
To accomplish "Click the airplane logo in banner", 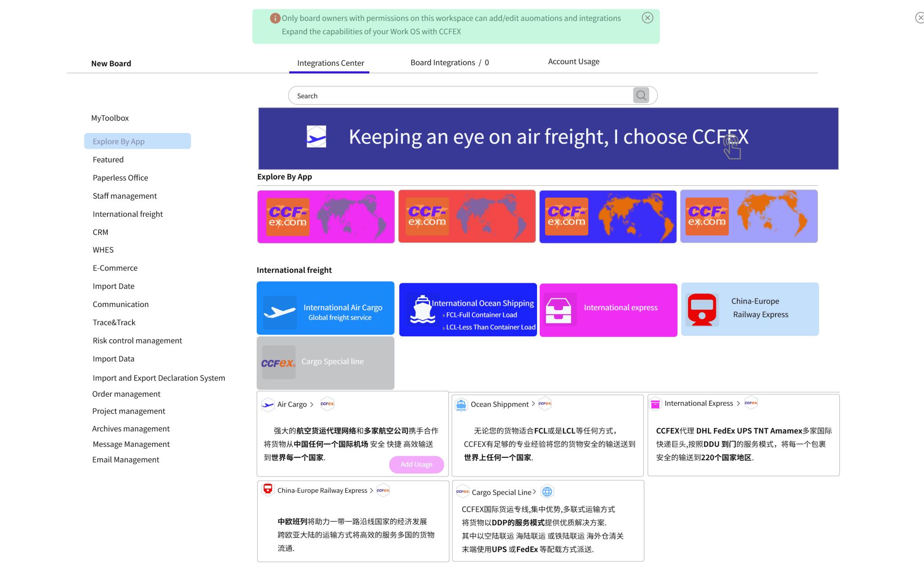I will (316, 137).
